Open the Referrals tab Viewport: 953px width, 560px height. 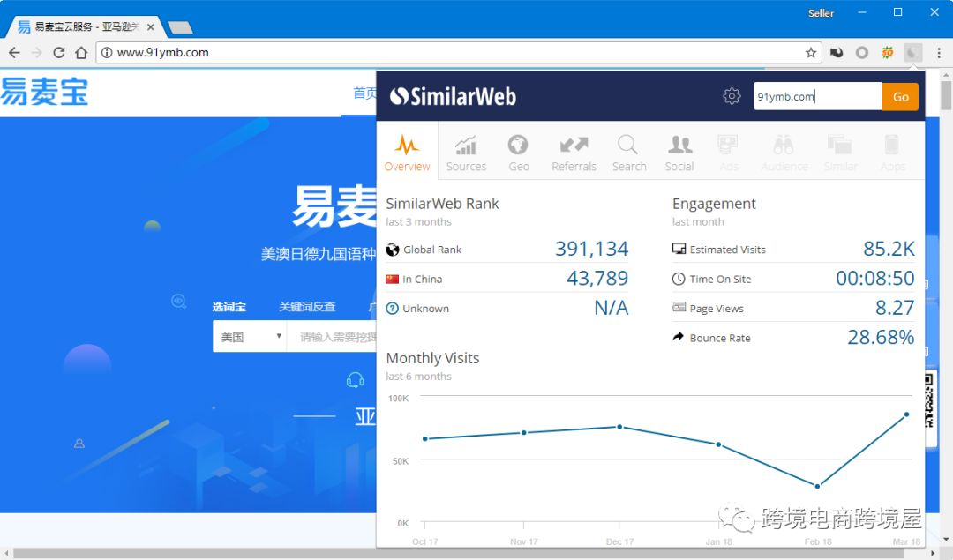(x=574, y=153)
